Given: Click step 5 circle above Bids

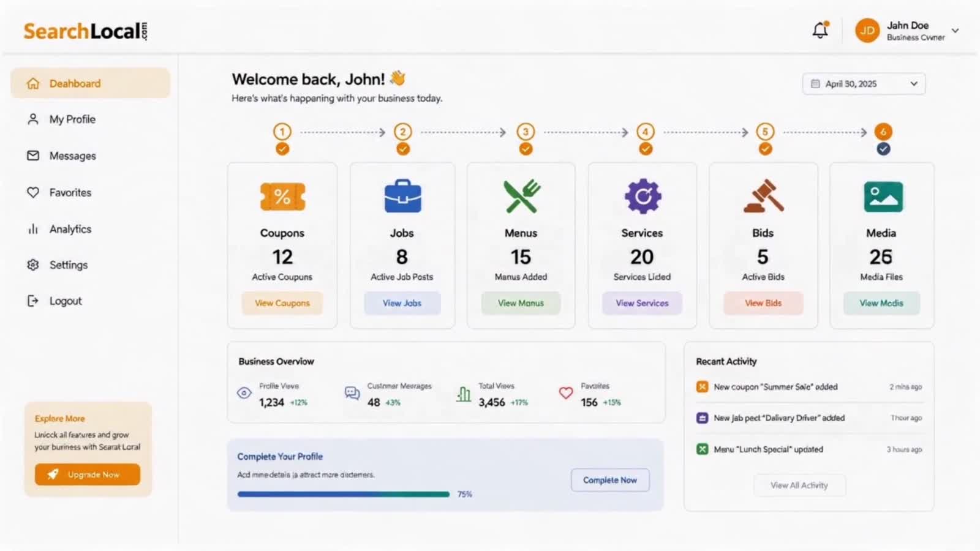Looking at the screenshot, I should [x=766, y=132].
